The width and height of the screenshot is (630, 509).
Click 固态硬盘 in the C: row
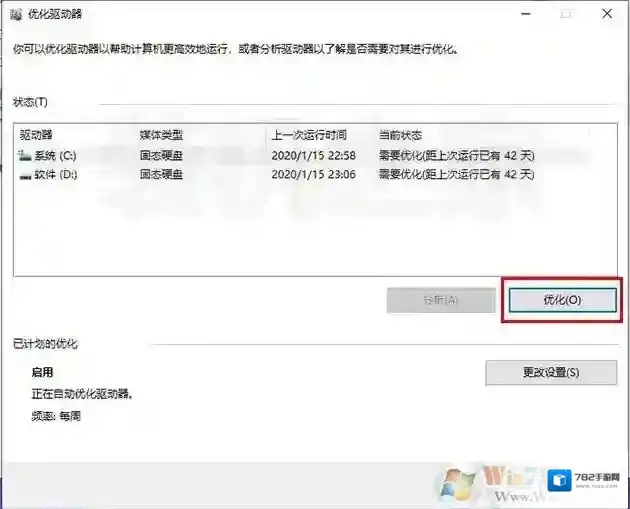162,155
